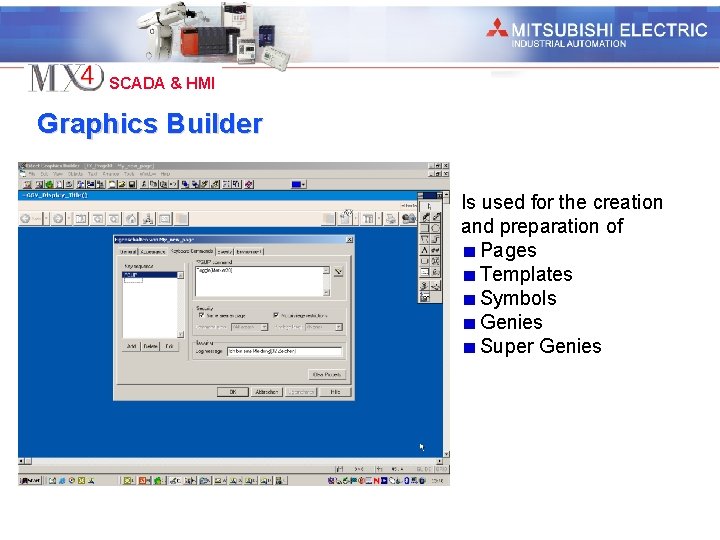Select highlighted entry in key sequence list

(150, 275)
